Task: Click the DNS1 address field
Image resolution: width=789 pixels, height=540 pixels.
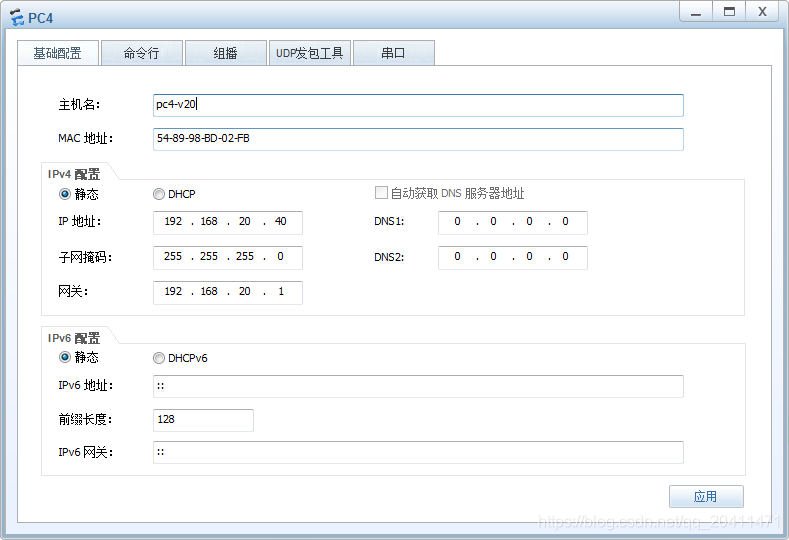Action: pos(513,222)
